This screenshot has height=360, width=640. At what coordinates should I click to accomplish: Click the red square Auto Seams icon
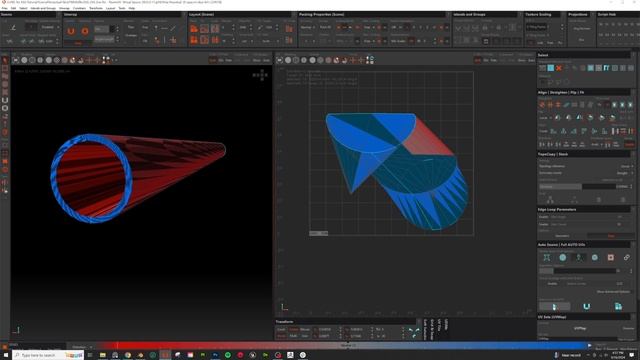coord(611,258)
